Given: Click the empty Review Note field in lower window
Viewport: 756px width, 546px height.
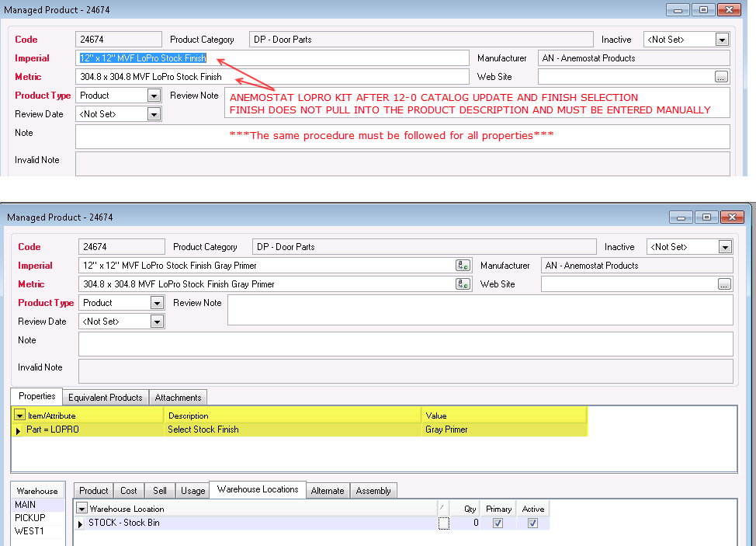Looking at the screenshot, I should click(480, 310).
